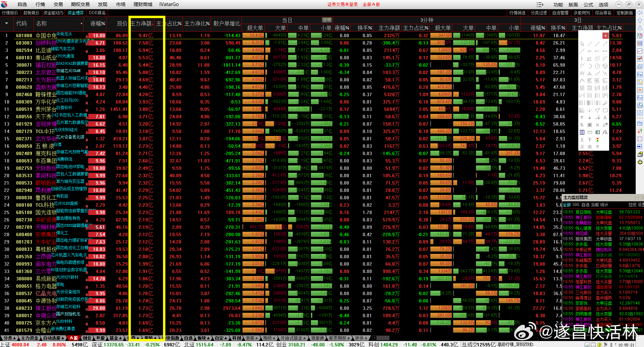Image resolution: width=644 pixels, height=347 pixels.
Task: Expand the 自定 bottom tab menu
Action: tap(221, 338)
